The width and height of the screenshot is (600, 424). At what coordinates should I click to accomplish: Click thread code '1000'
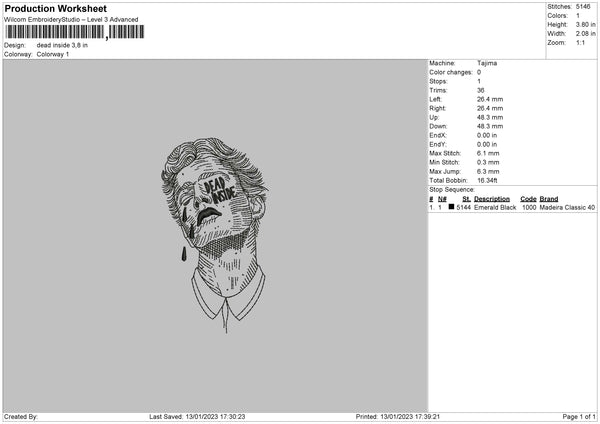point(529,207)
